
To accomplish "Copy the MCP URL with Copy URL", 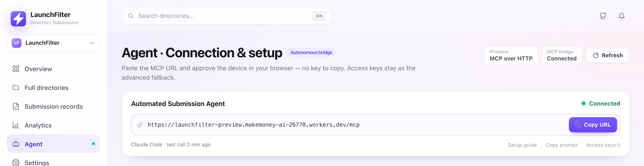I will click(x=593, y=125).
